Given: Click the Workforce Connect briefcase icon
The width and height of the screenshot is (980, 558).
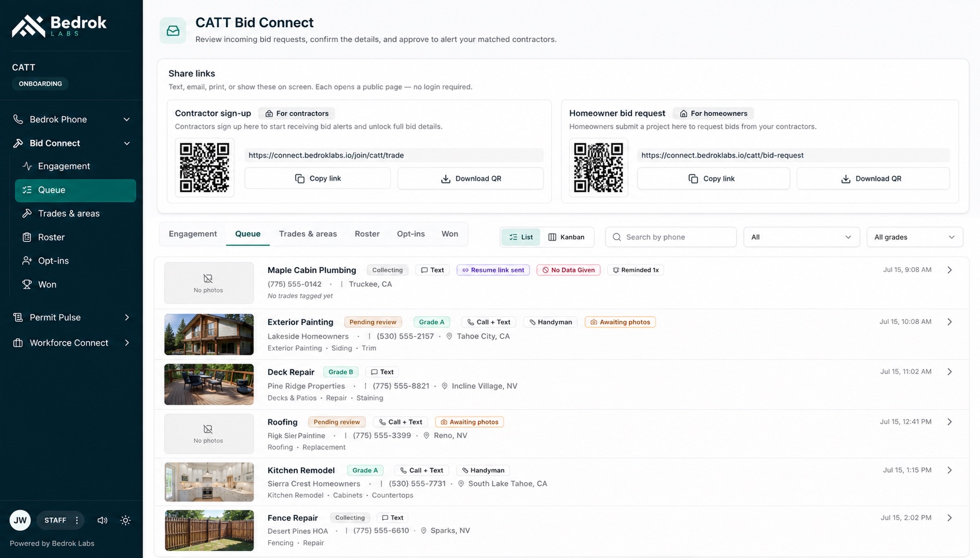Looking at the screenshot, I should point(18,343).
